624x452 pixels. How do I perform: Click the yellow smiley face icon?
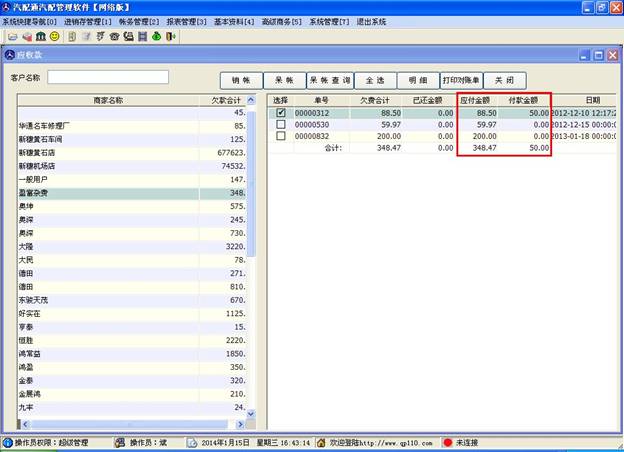(x=55, y=36)
